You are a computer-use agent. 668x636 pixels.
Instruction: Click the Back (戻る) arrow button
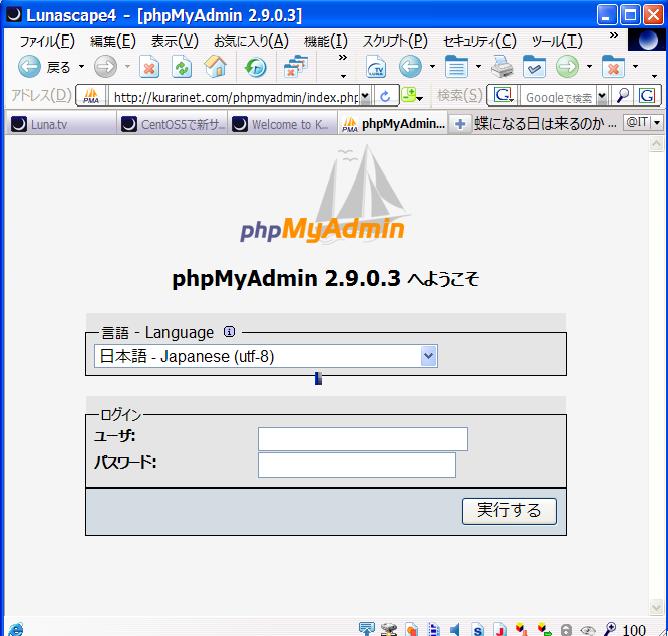coord(29,67)
